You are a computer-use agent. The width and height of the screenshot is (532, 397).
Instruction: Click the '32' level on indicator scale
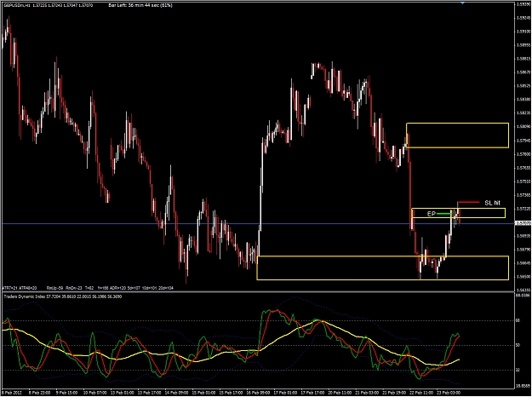[518, 371]
